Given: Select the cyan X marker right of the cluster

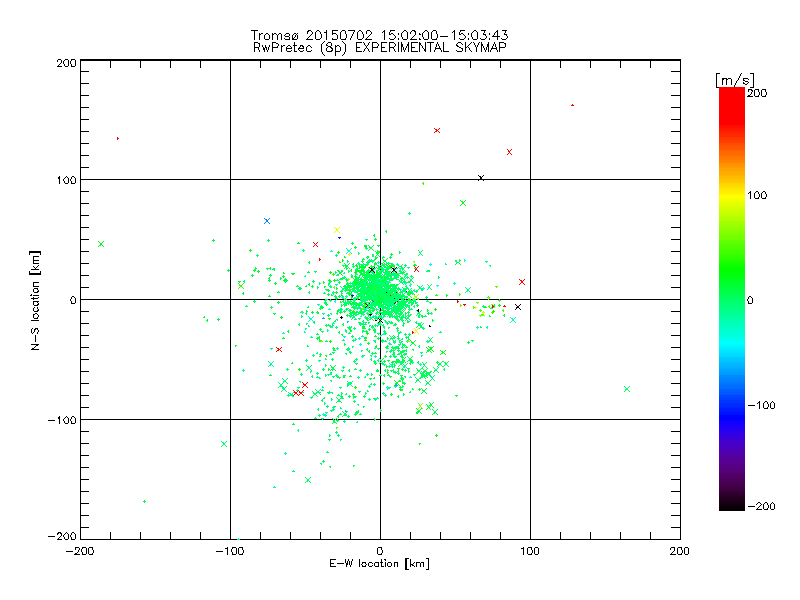Looking at the screenshot, I should [x=513, y=320].
